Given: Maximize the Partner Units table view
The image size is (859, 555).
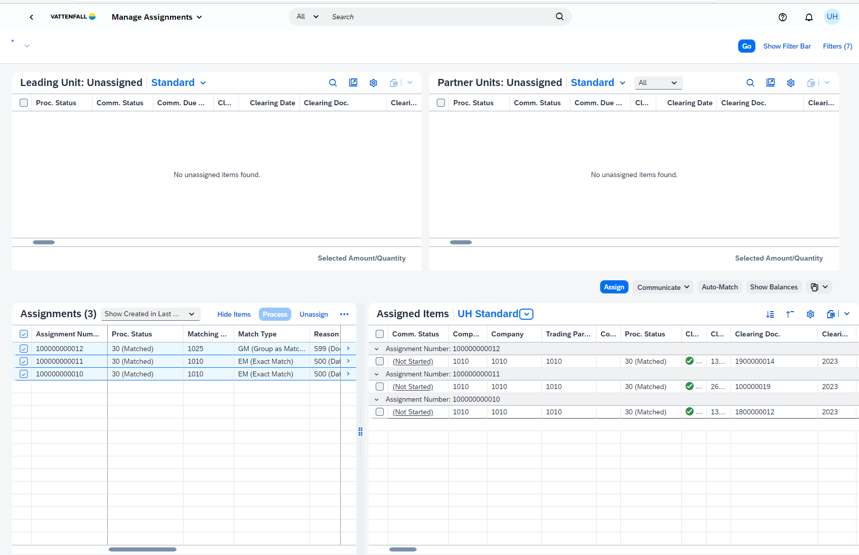Looking at the screenshot, I should pos(770,83).
